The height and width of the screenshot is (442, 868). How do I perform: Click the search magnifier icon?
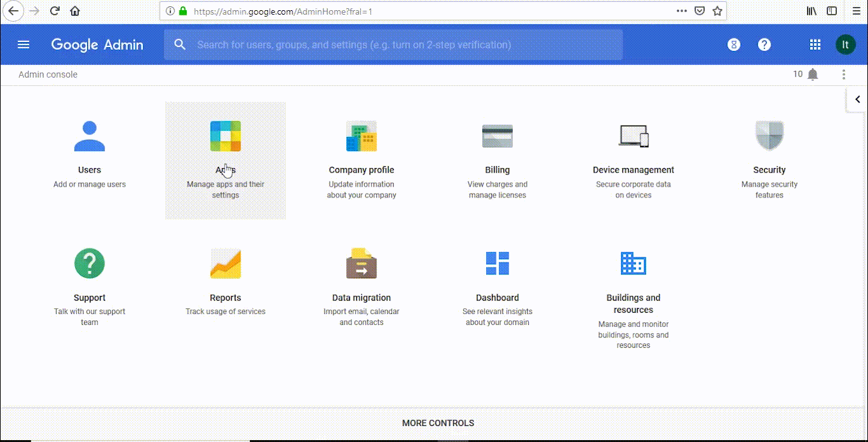click(x=180, y=45)
